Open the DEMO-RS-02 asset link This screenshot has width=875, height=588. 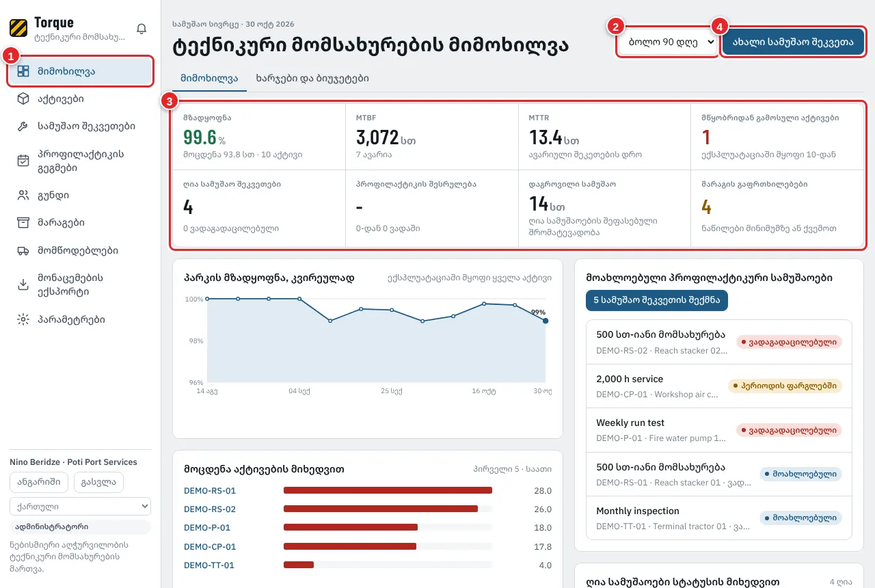click(210, 509)
